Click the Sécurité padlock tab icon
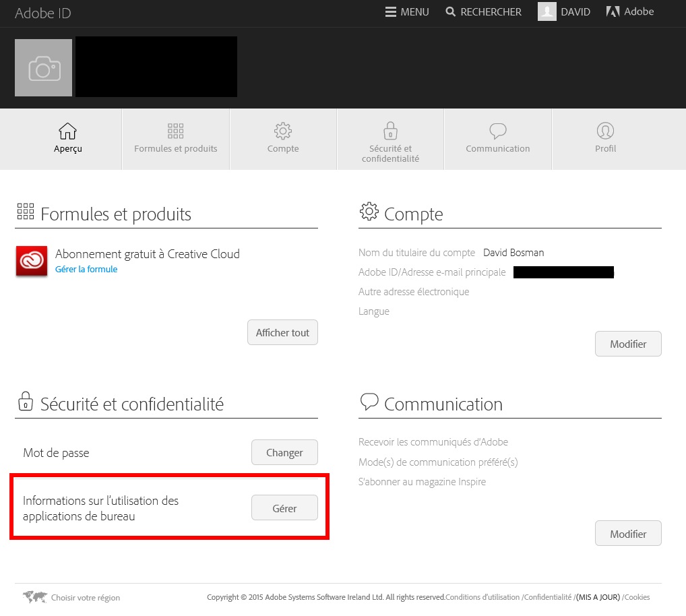This screenshot has width=686, height=616. click(391, 130)
